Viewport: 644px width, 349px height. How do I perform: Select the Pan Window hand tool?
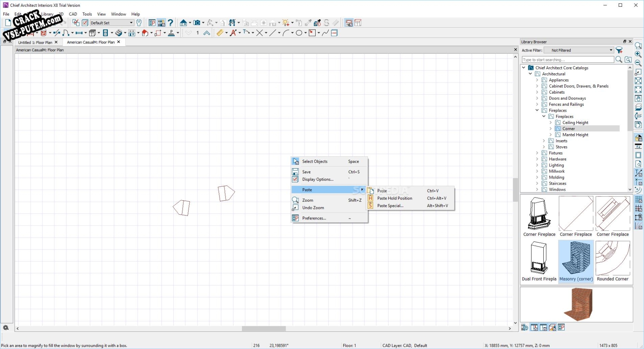click(638, 99)
